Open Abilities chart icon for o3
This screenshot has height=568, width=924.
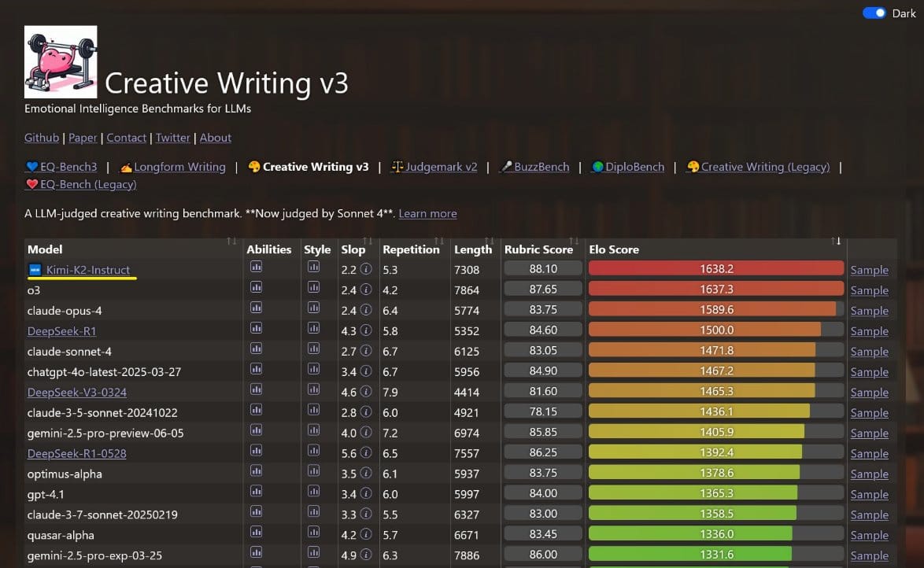coord(256,287)
